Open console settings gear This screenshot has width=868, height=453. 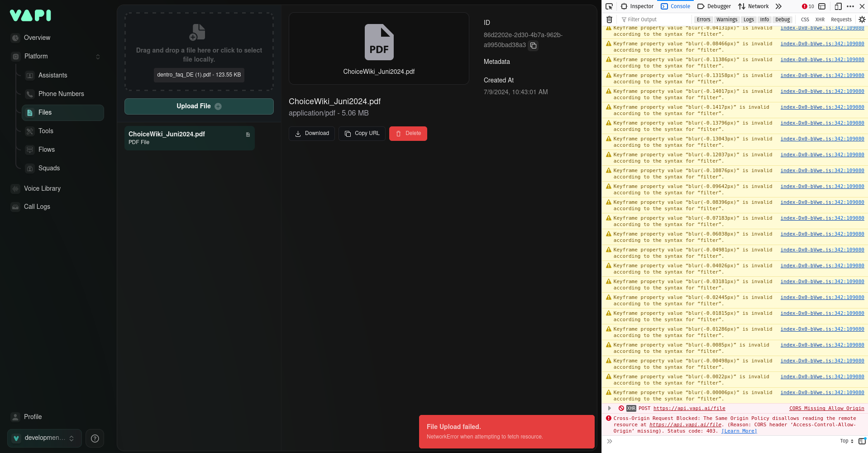pyautogui.click(x=862, y=19)
